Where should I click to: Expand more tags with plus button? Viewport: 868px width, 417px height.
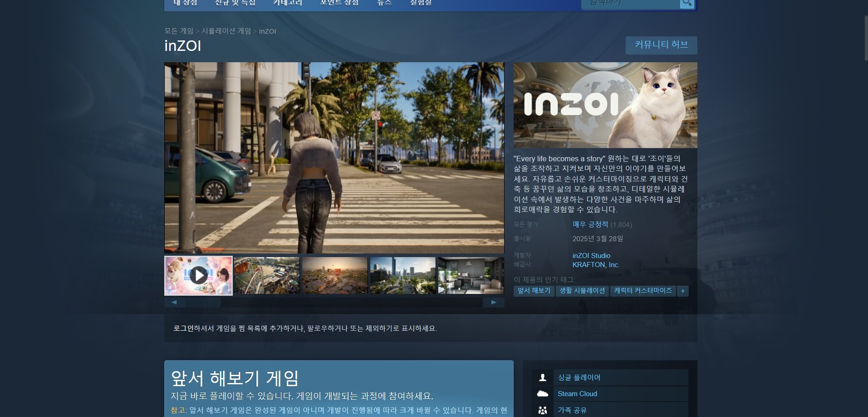point(683,291)
